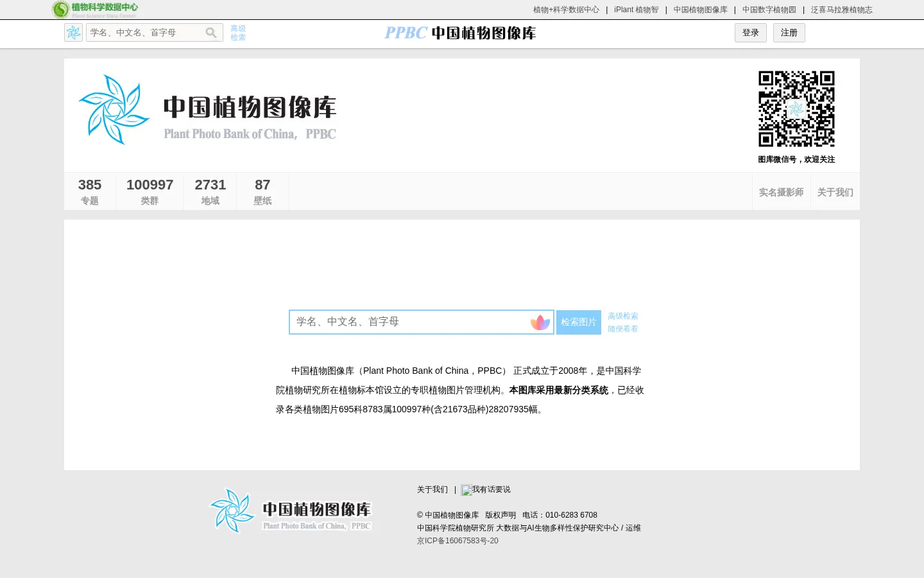Click the broken 我有话要说 image icon

(x=466, y=490)
